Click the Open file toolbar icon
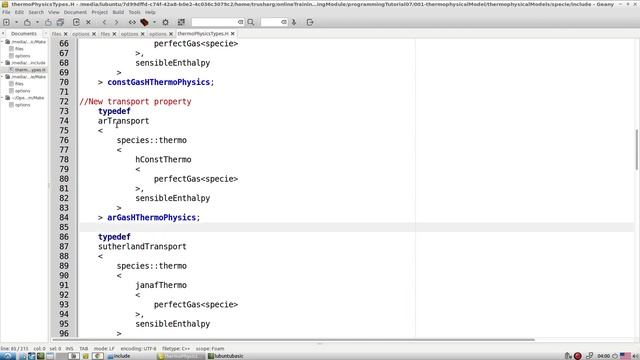The width and height of the screenshot is (640, 360). pyautogui.click(x=27, y=22)
